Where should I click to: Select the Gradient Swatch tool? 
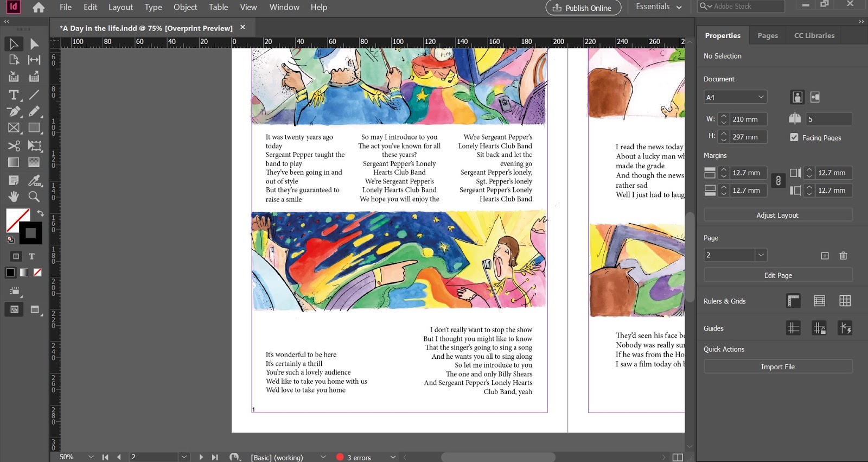(x=14, y=162)
